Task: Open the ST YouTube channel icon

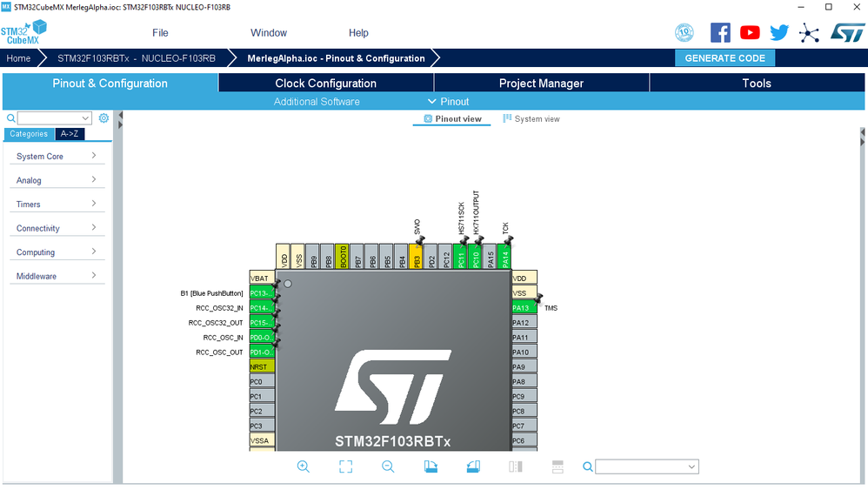Action: (750, 33)
